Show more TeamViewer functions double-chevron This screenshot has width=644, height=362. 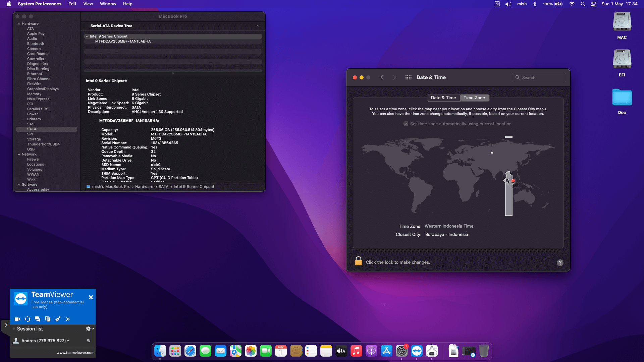(68, 319)
